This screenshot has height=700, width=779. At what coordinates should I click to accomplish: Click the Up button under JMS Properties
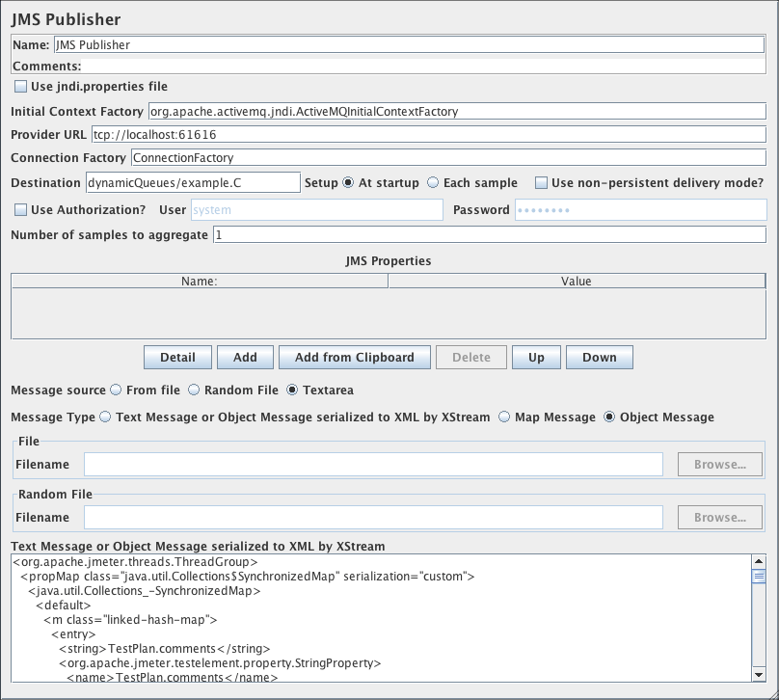[x=536, y=357]
